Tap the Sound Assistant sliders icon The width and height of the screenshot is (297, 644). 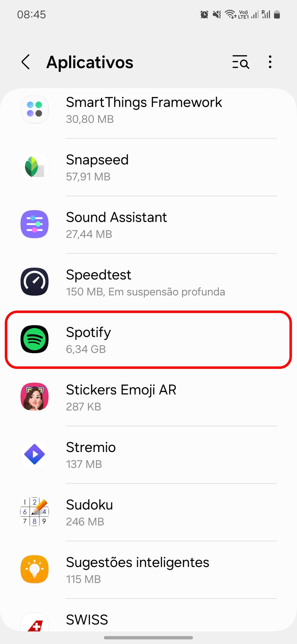pyautogui.click(x=34, y=224)
